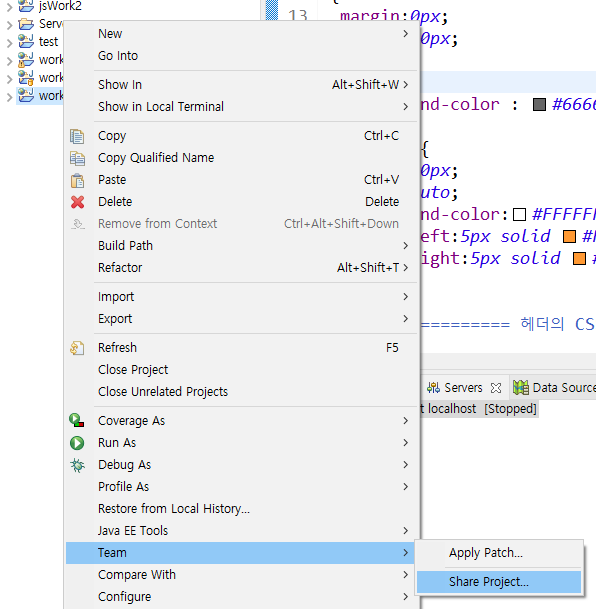
Task: Choose Refactor from the menu
Action: (x=243, y=268)
